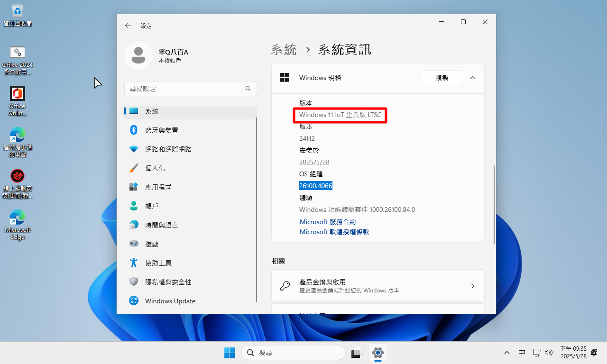The image size is (607, 364).
Task: Click the person icon next to 帳戶
Action: click(134, 206)
